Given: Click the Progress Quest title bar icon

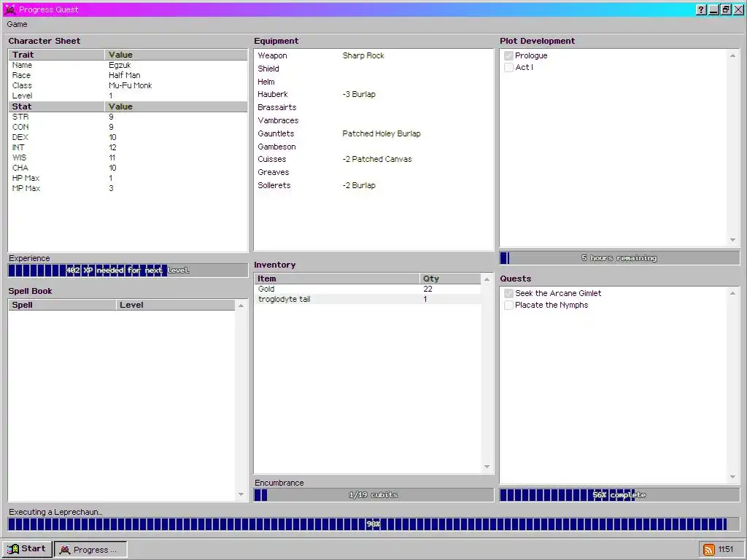Looking at the screenshot, I should pos(9,9).
